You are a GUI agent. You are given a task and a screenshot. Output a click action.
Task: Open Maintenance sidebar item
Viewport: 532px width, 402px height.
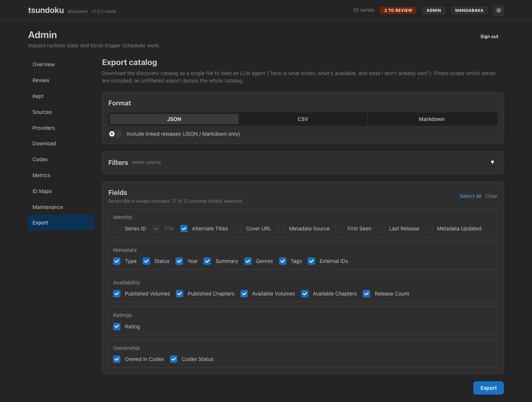click(x=61, y=207)
